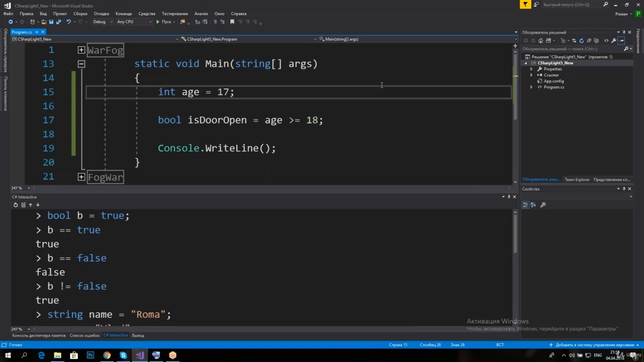644x362 pixels.
Task: Open Pending Changes Filter clock icon
Action: [563, 41]
